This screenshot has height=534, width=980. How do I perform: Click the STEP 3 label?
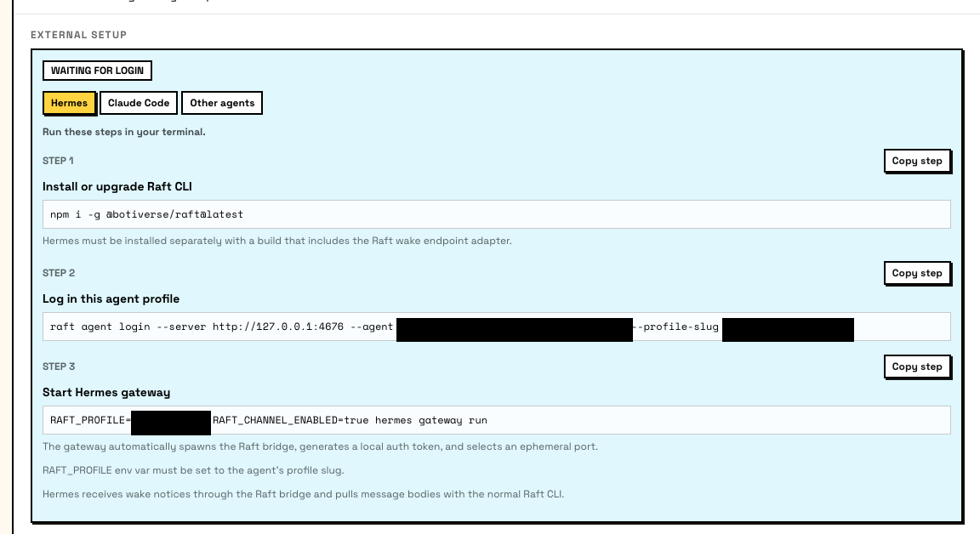59,366
